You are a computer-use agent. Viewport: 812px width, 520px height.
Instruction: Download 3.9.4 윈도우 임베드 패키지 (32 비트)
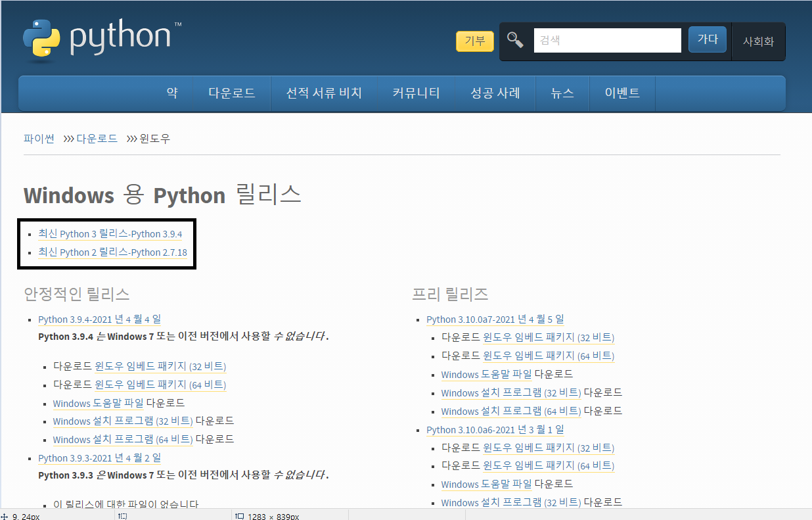(x=160, y=366)
